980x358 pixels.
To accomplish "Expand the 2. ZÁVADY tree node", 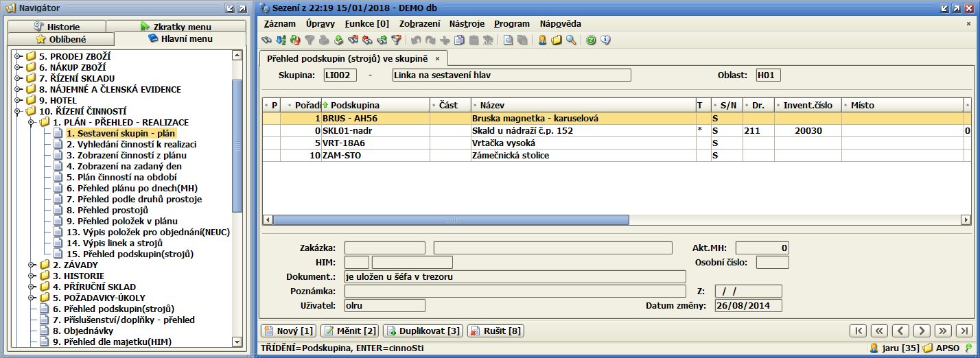I will 32,265.
